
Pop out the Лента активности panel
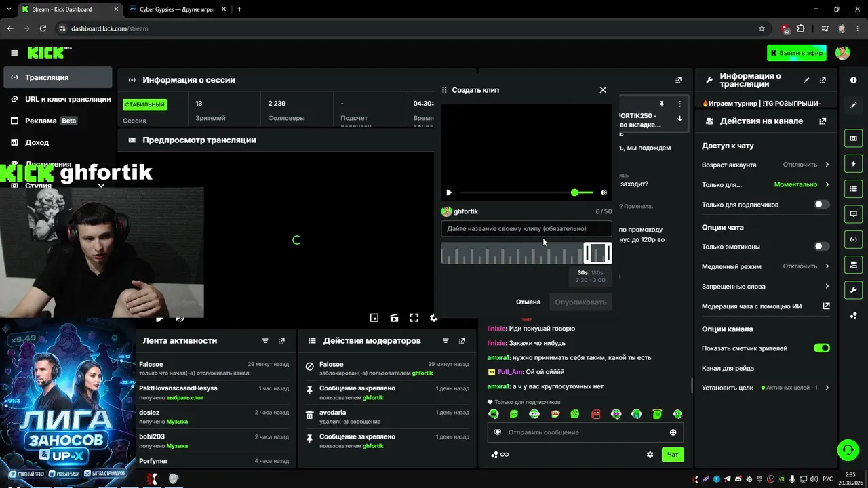tap(281, 341)
